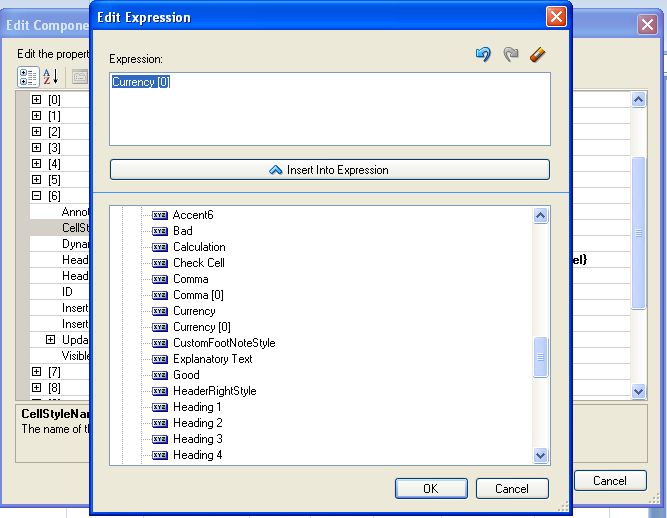Close the Edit Expression dialog
667x518 pixels.
click(556, 17)
